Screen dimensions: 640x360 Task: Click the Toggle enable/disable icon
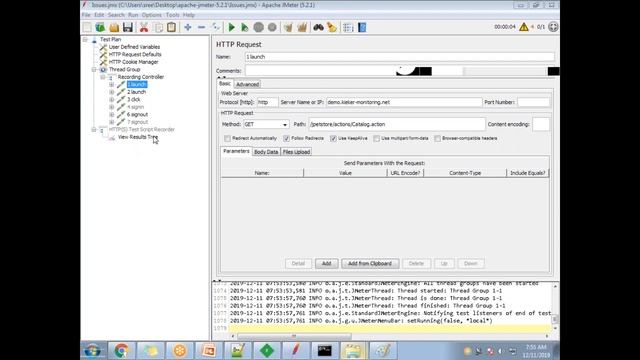pos(216,27)
